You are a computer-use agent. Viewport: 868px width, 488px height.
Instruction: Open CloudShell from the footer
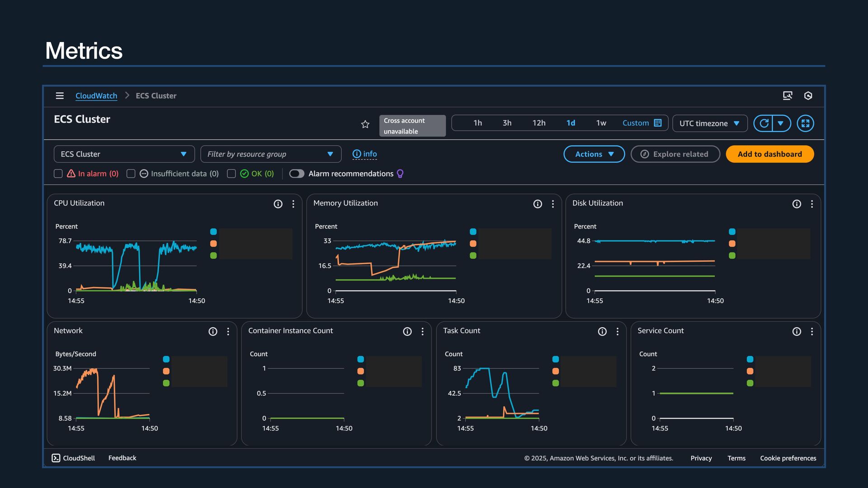coord(73,458)
